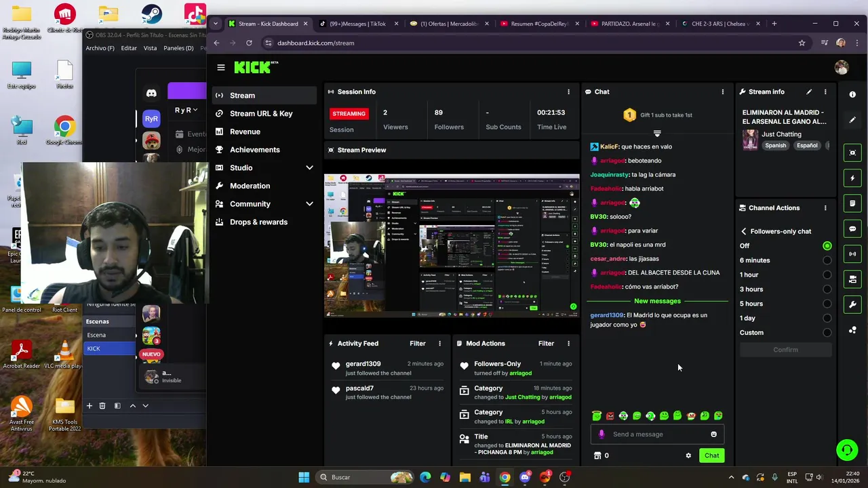Viewport: 868px width, 488px height.
Task: Click the pencil icon in right sidebar
Action: (852, 120)
